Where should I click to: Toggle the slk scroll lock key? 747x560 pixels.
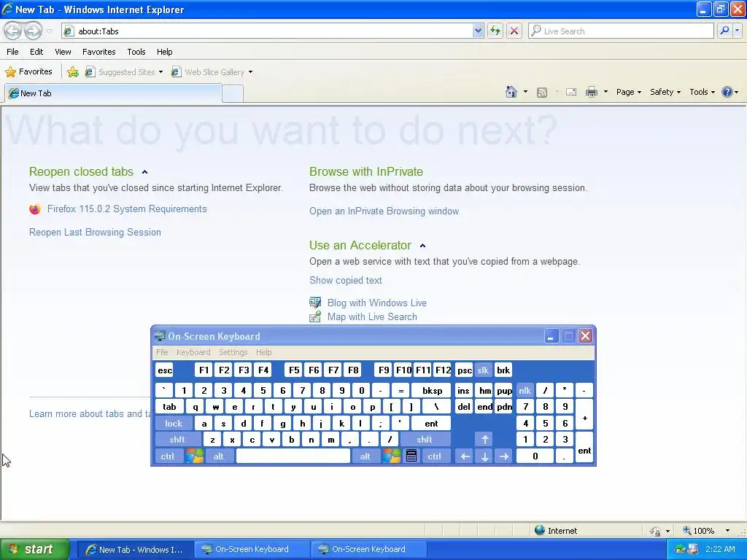(x=483, y=370)
